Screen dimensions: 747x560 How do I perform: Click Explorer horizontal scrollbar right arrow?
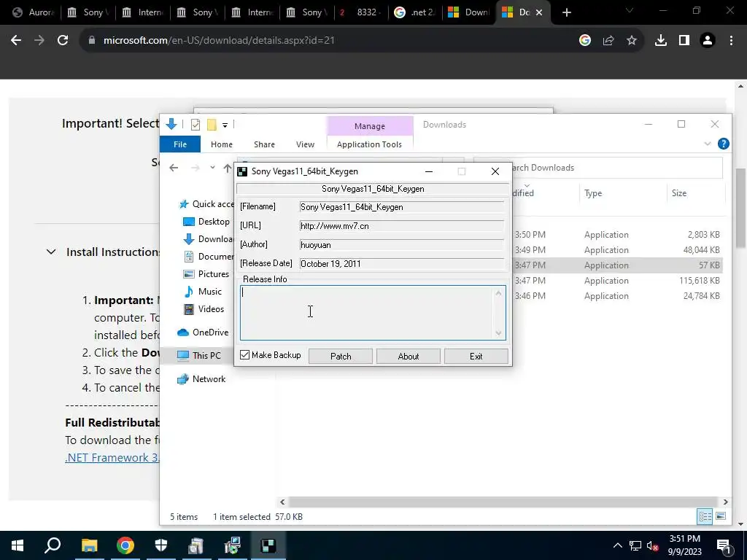(725, 502)
